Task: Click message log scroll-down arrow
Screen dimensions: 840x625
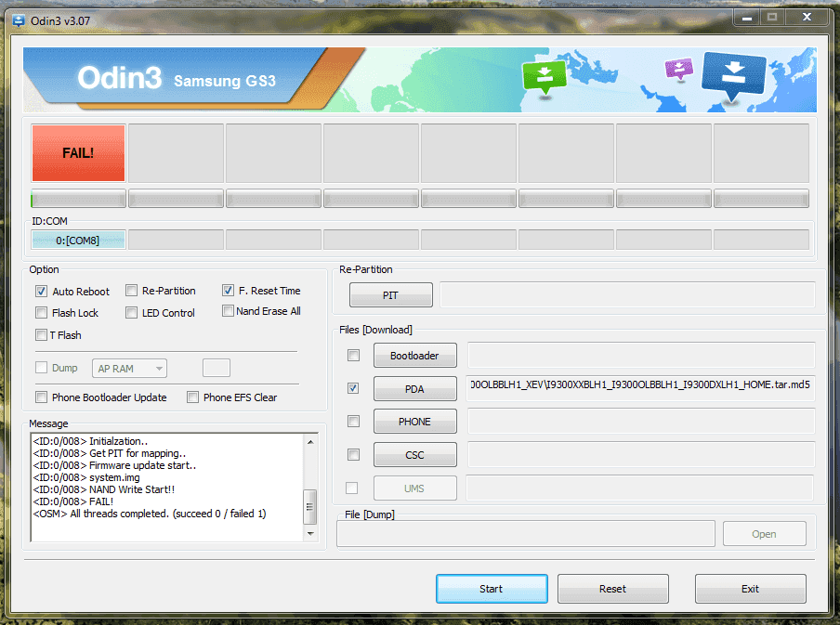Action: click(x=310, y=534)
